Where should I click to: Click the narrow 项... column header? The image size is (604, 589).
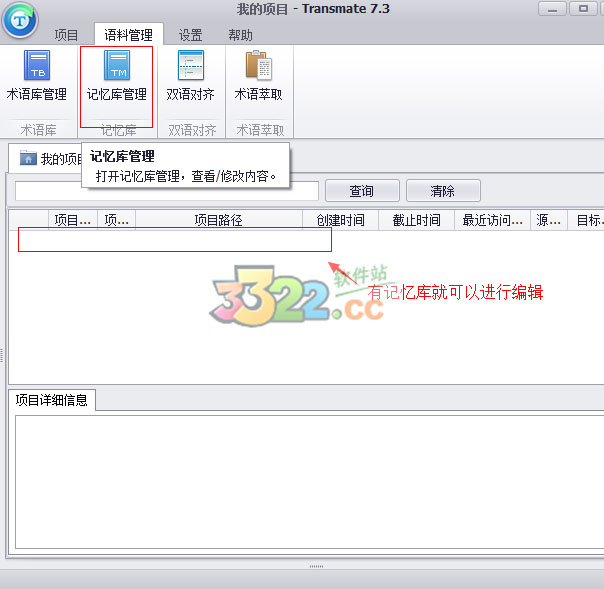[117, 220]
